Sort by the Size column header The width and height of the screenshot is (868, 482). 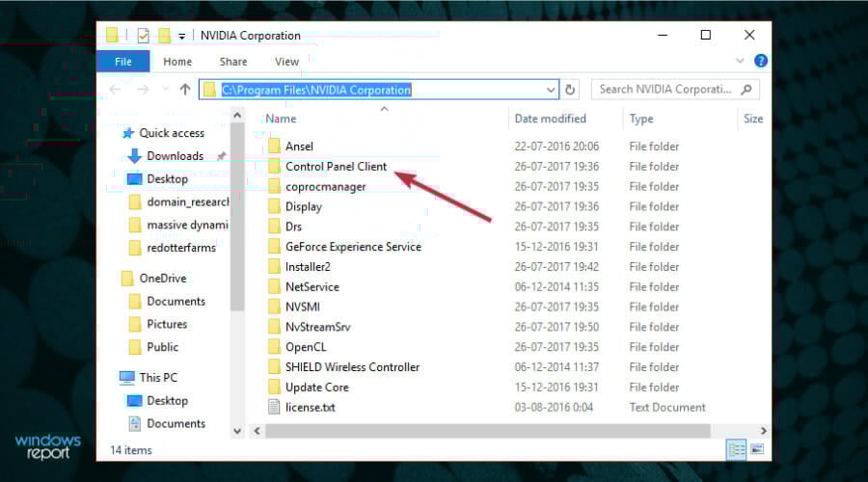click(x=753, y=119)
